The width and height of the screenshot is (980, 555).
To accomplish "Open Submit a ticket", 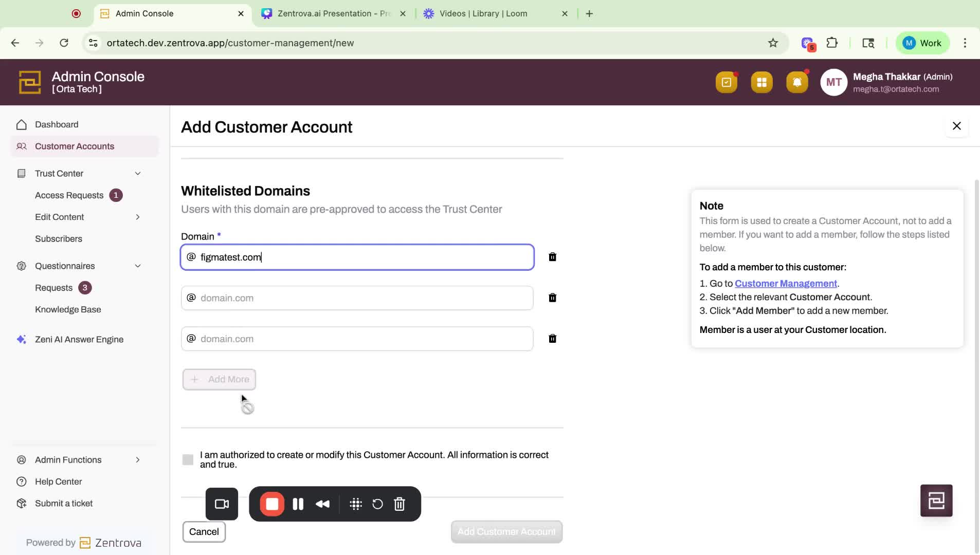I will pyautogui.click(x=64, y=504).
